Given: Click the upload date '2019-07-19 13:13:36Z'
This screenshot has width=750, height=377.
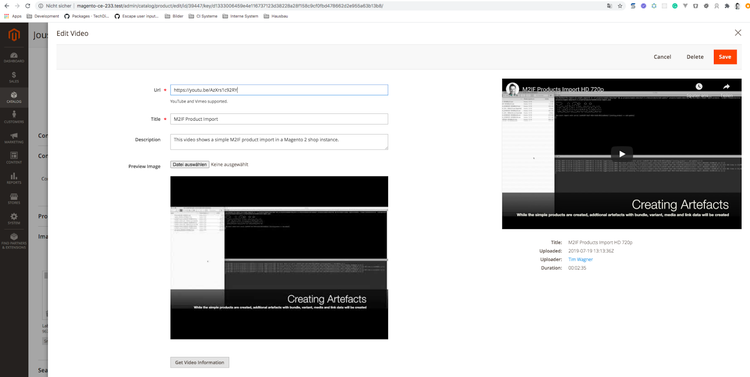Looking at the screenshot, I should pyautogui.click(x=591, y=251).
